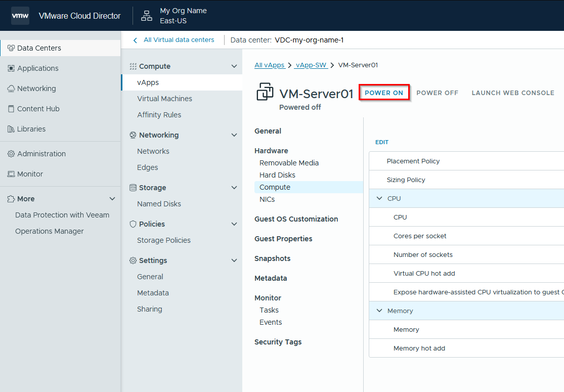The width and height of the screenshot is (564, 392).
Task: Collapse the Storage section chevron
Action: (234, 188)
